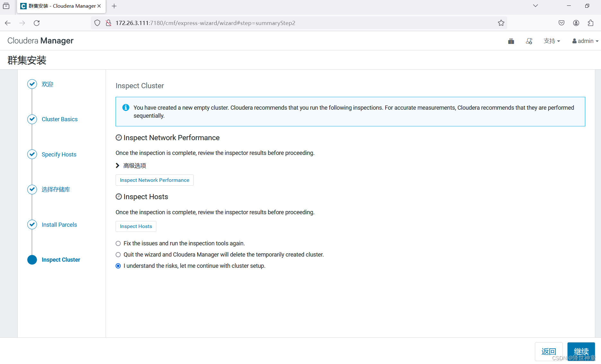The width and height of the screenshot is (601, 364).
Task: Click the current Inspect Cluster step circle
Action: tap(32, 260)
